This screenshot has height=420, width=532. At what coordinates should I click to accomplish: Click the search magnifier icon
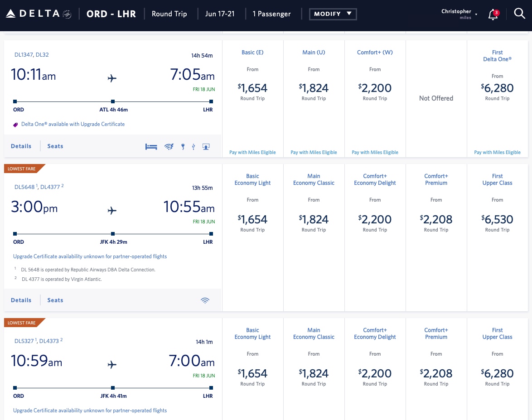pyautogui.click(x=519, y=14)
